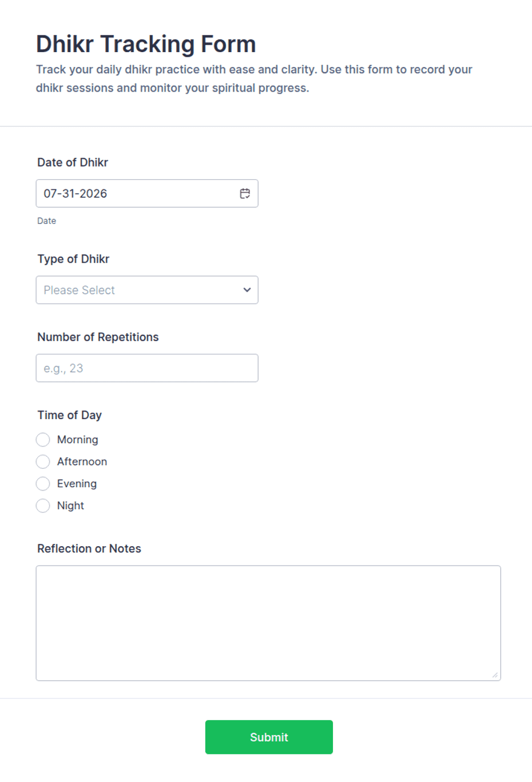Click the Night label text
This screenshot has height=782, width=532.
[x=70, y=505]
